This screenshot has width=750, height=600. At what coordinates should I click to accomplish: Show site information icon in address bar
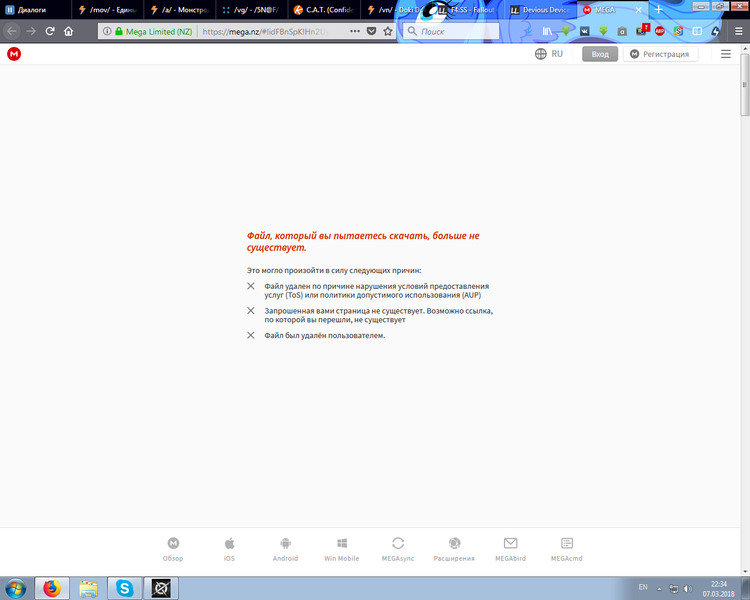107,31
